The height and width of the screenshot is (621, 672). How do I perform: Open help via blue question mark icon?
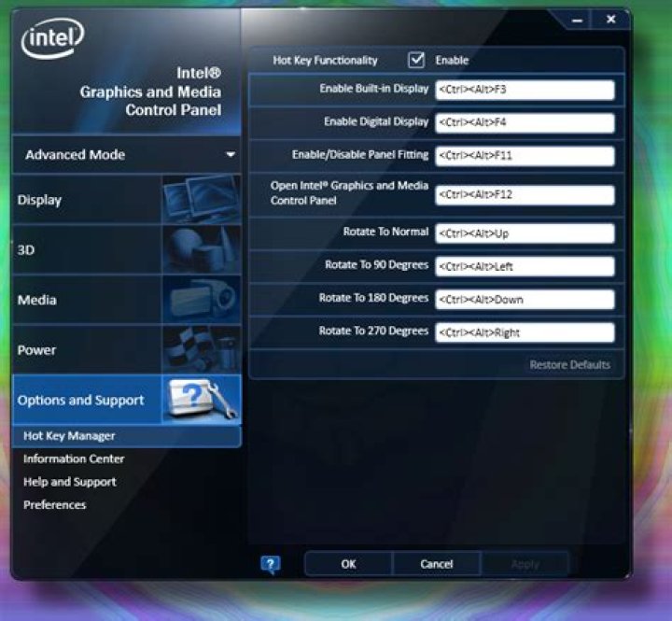[271, 564]
